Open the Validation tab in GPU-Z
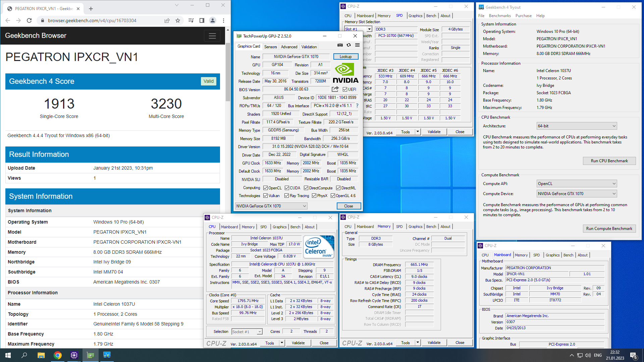This screenshot has height=362, width=644. 309,47
